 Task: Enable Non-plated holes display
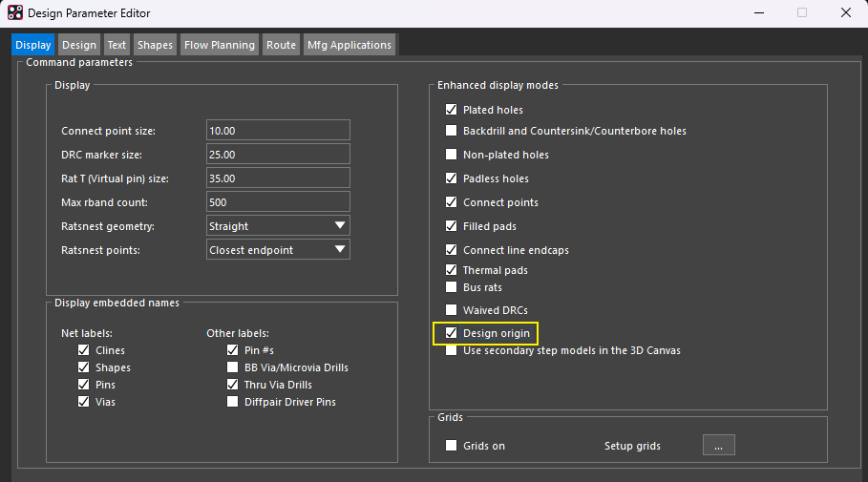pyautogui.click(x=452, y=155)
